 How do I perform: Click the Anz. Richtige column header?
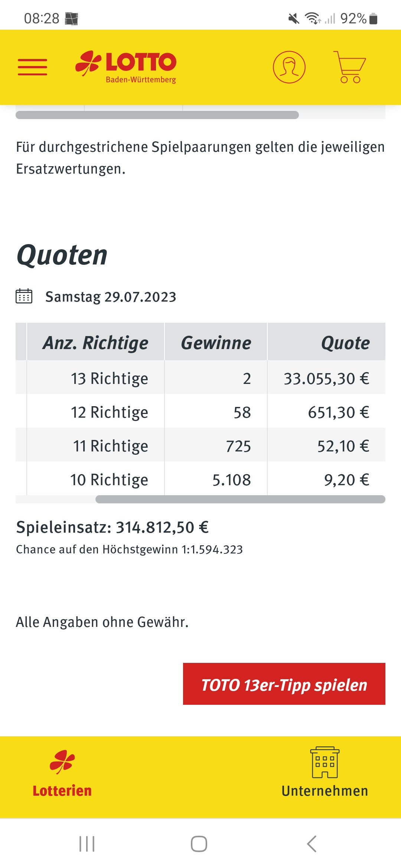96,342
